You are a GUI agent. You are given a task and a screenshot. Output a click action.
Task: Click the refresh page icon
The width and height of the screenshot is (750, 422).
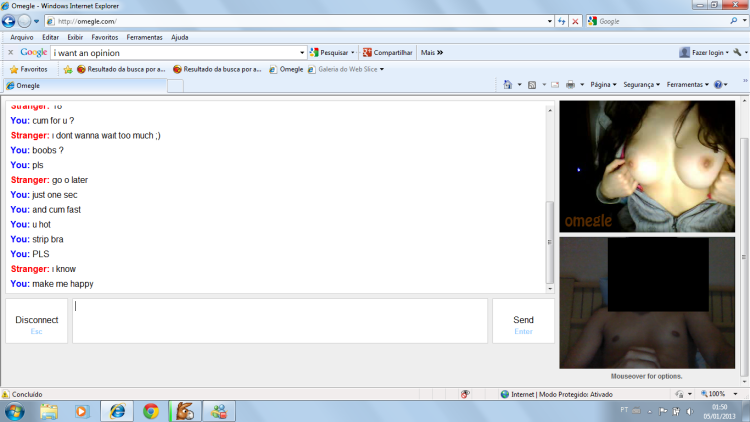pos(561,21)
